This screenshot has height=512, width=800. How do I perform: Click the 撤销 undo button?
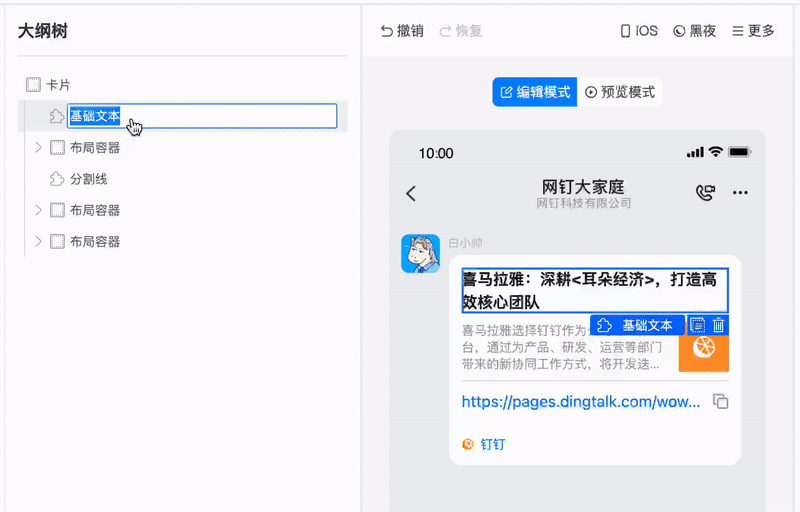(x=402, y=31)
